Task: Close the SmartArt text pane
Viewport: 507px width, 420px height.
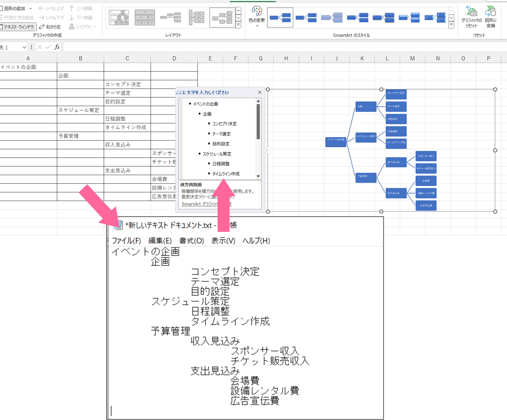Action: 259,92
